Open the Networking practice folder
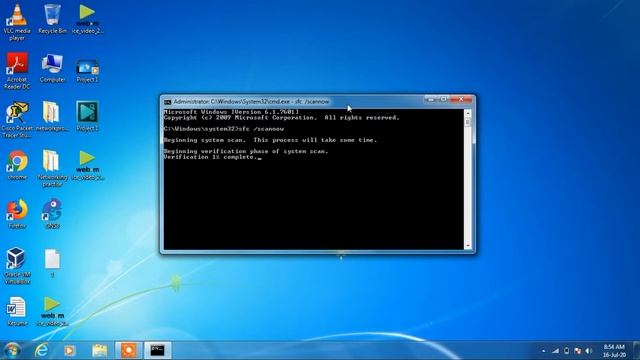Viewport: 640px width, 360px height. click(x=52, y=168)
